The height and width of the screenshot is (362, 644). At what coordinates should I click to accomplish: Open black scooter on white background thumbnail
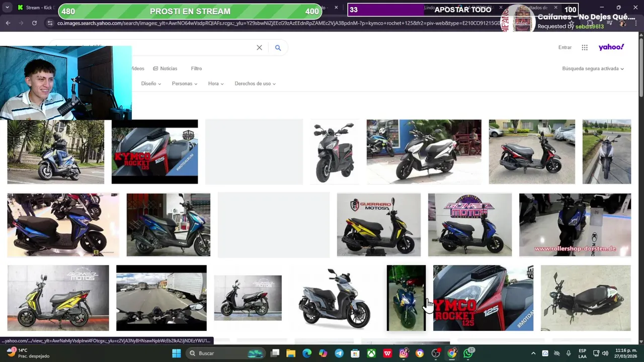pos(335,152)
